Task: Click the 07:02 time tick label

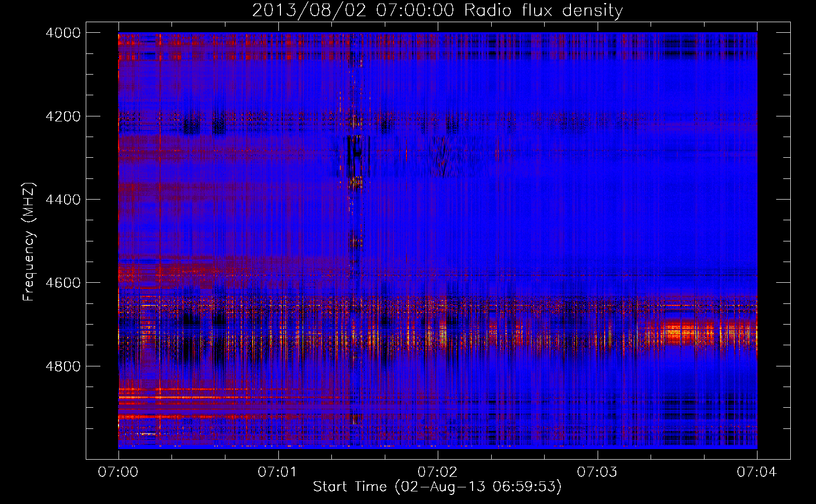Action: tap(438, 472)
